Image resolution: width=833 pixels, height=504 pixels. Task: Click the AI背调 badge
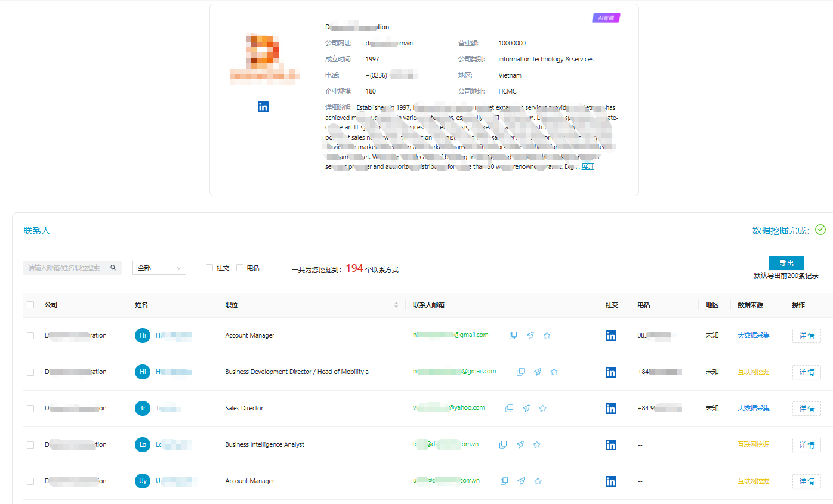point(606,18)
